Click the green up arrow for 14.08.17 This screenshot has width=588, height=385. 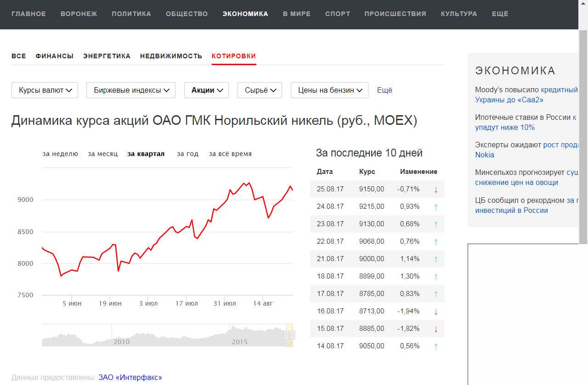[x=435, y=346]
